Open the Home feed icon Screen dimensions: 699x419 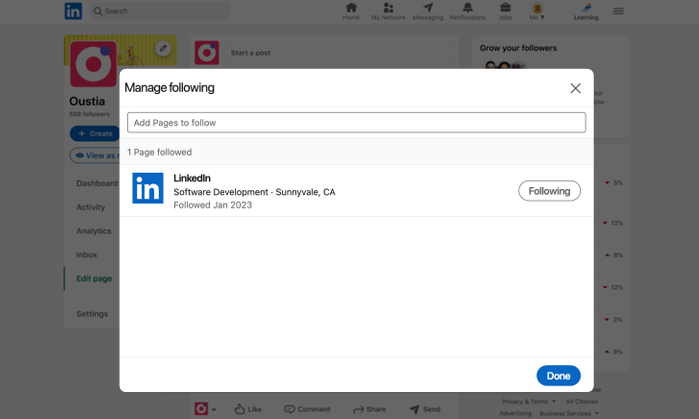tap(351, 11)
